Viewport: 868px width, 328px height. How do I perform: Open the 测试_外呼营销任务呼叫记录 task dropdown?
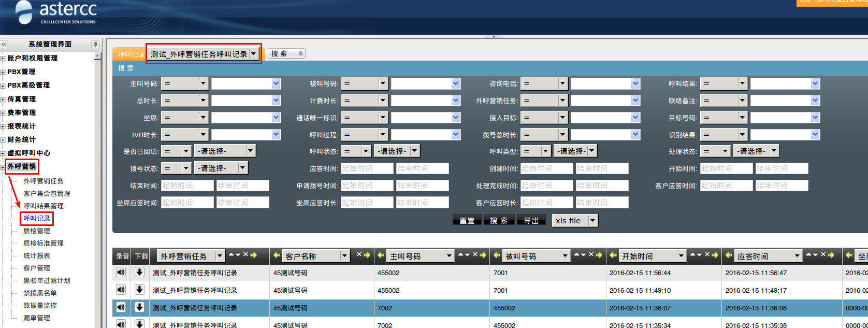click(253, 54)
